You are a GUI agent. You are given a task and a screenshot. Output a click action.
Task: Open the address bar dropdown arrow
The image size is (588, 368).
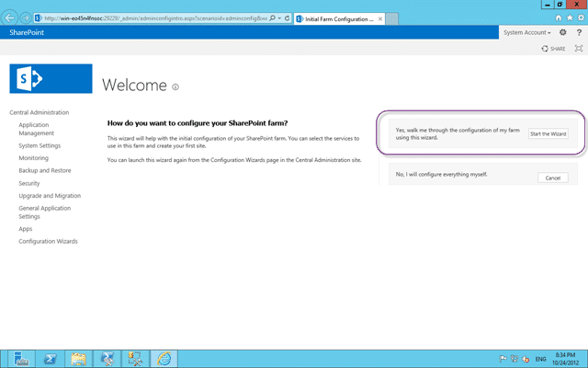[x=279, y=18]
